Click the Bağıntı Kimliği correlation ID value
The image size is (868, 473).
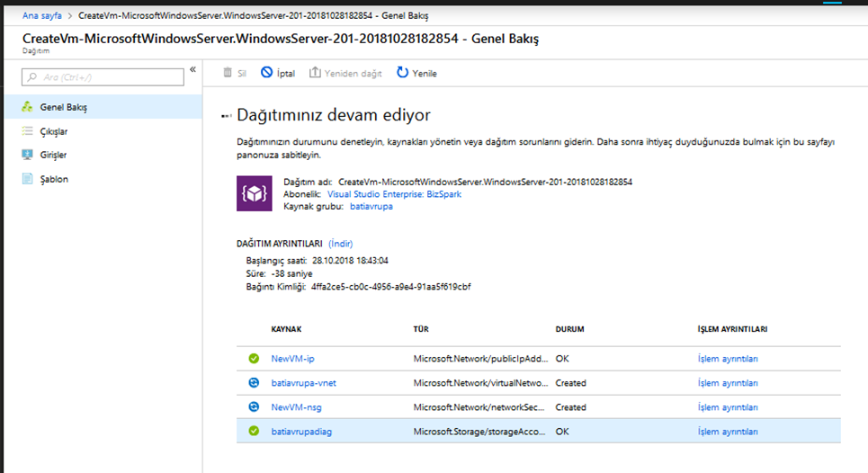coord(390,287)
